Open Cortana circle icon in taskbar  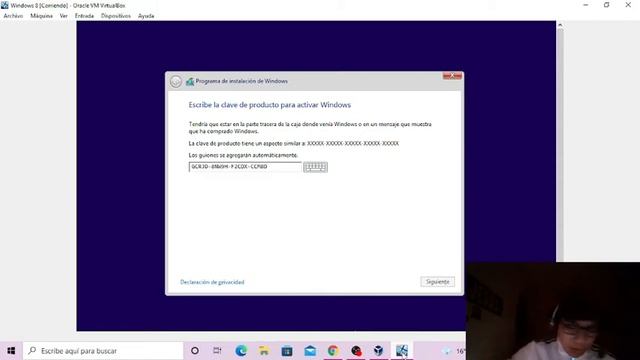195,351
